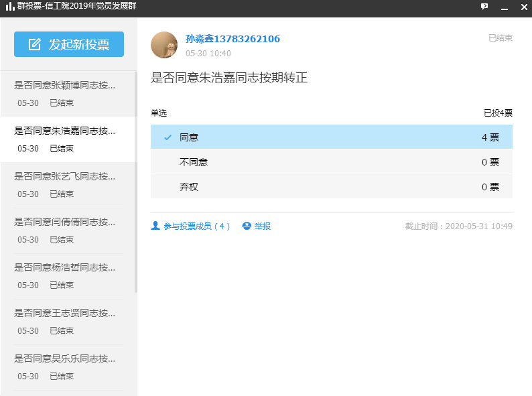
Task: Click the vote list scrollbar
Action: pos(136,182)
